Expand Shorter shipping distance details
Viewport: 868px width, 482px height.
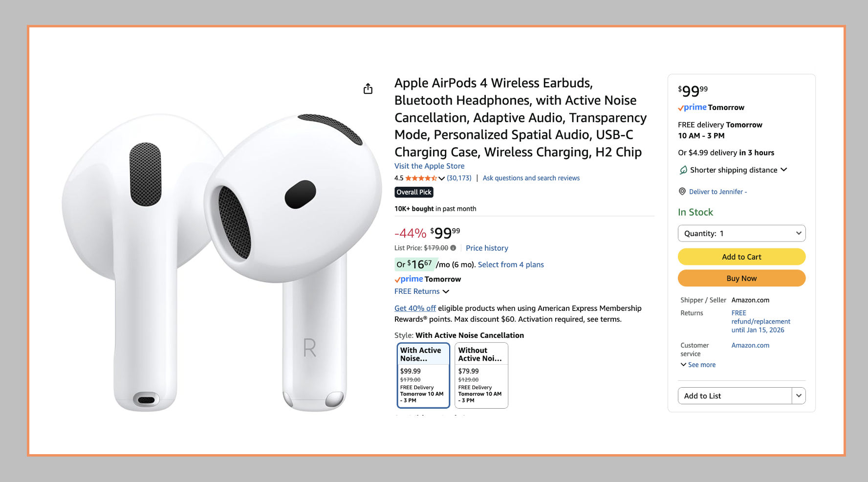784,170
